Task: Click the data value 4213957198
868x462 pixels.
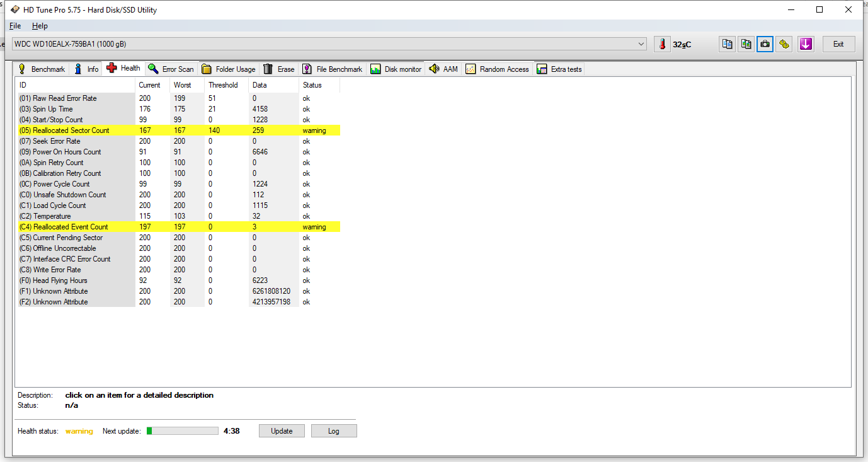Action: (x=271, y=302)
